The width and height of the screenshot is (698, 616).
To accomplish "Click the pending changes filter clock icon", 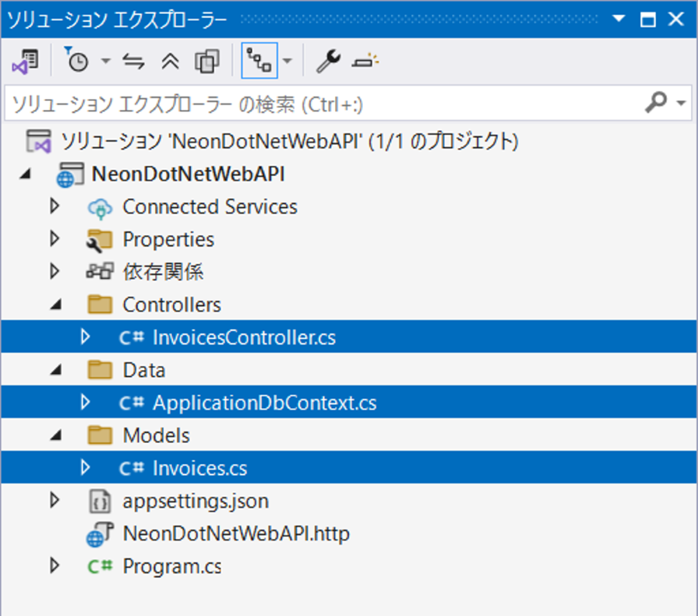I will (x=77, y=61).
